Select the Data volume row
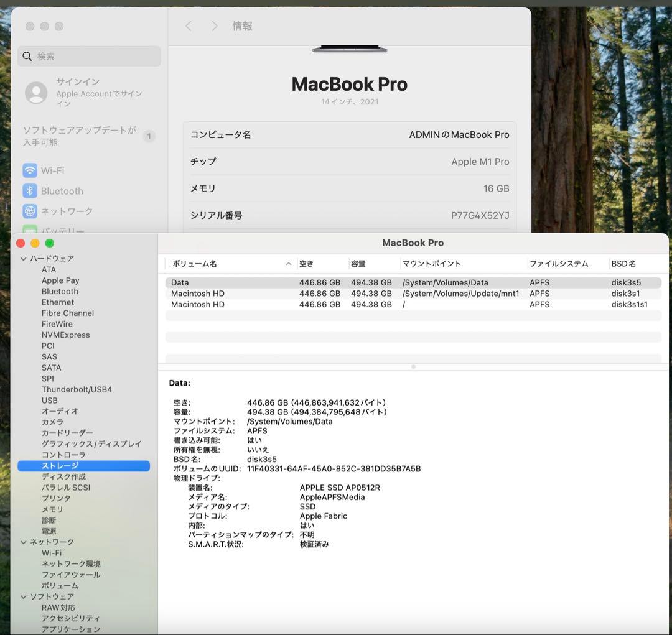Image resolution: width=672 pixels, height=635 pixels. point(249,282)
